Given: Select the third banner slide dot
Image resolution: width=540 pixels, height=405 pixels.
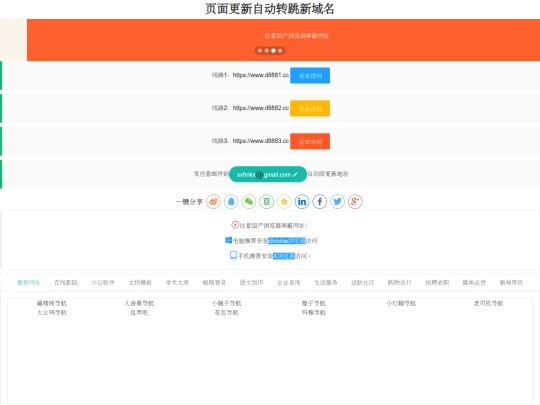Looking at the screenshot, I should click(x=273, y=51).
